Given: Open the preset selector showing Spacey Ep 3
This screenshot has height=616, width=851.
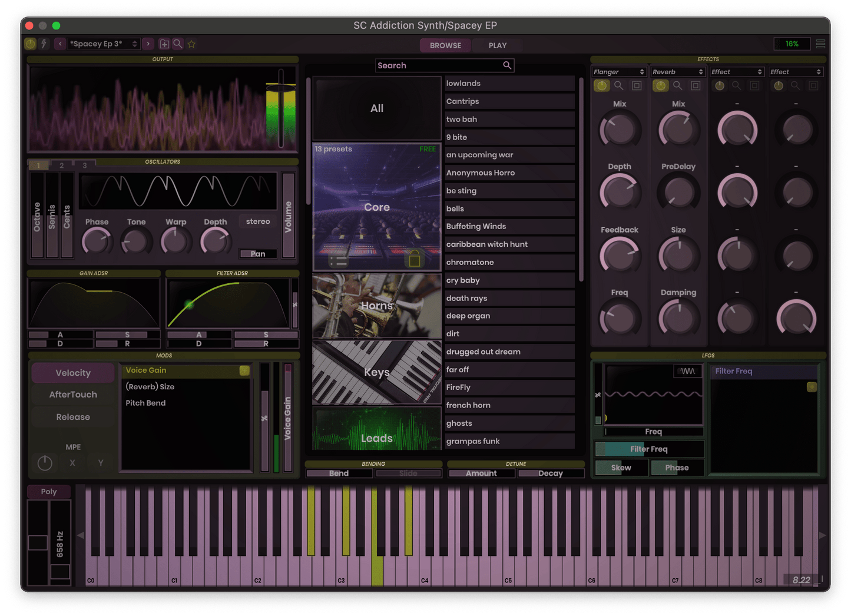Looking at the screenshot, I should 103,44.
